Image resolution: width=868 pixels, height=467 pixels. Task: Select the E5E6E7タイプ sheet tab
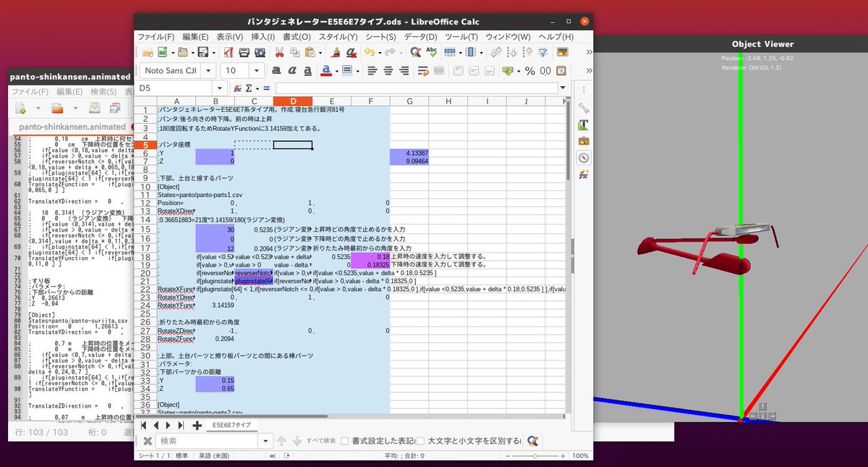231,425
